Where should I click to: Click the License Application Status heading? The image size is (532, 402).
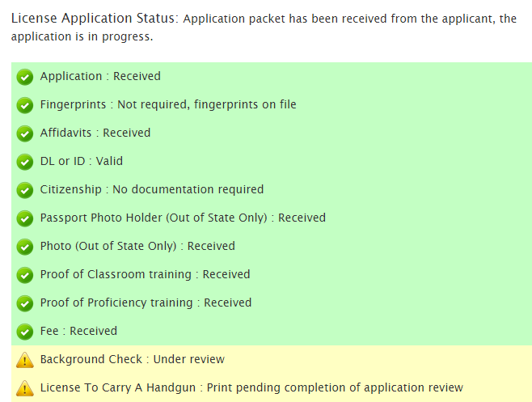tap(94, 18)
